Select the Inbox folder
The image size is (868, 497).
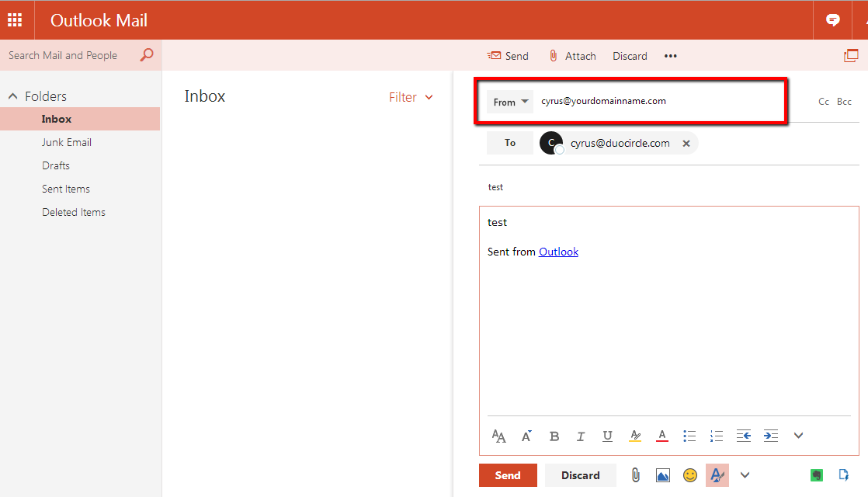pyautogui.click(x=80, y=119)
